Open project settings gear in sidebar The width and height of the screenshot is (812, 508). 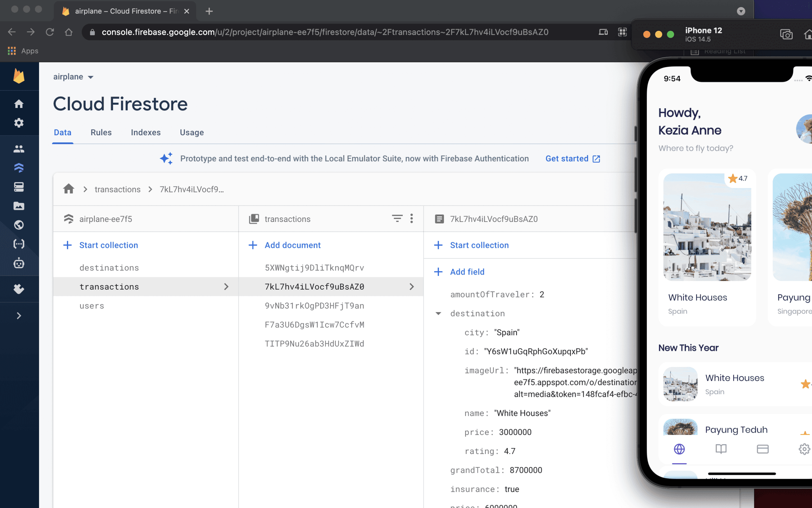click(x=19, y=123)
